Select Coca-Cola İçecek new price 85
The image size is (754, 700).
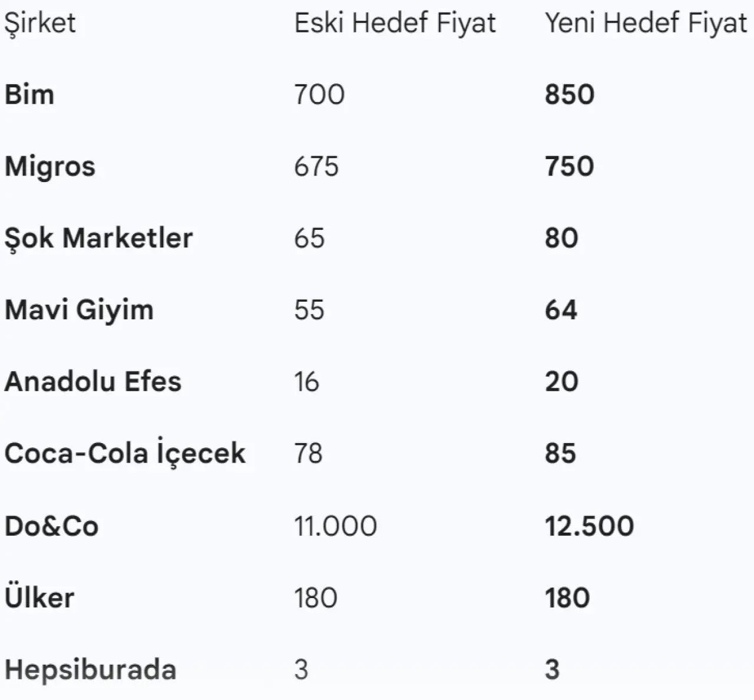[560, 453]
